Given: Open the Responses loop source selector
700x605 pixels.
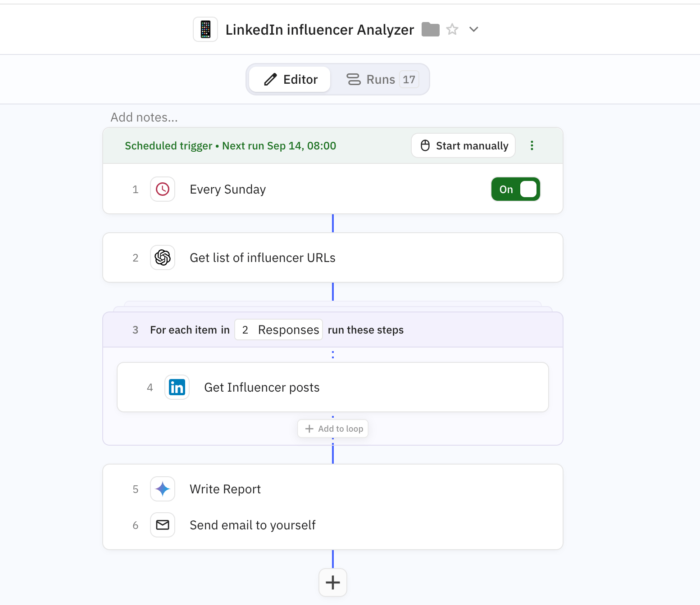Looking at the screenshot, I should click(278, 330).
